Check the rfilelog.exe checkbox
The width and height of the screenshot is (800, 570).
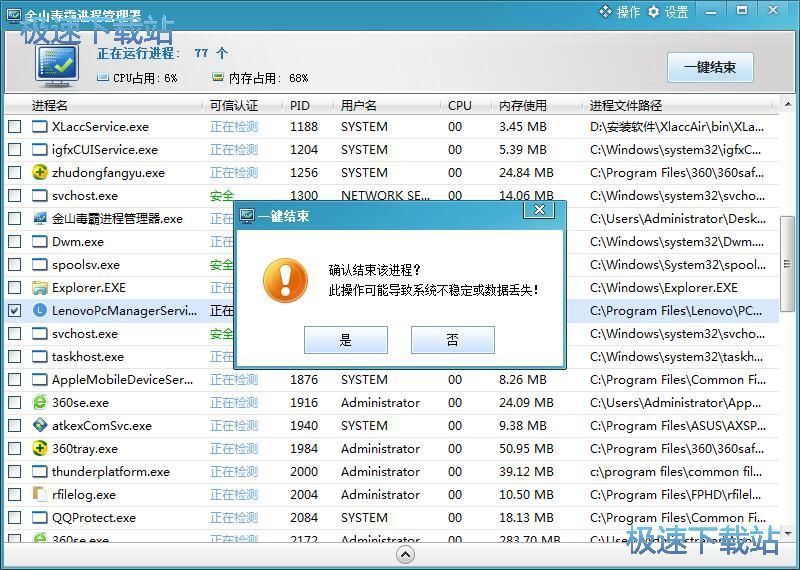(x=15, y=494)
